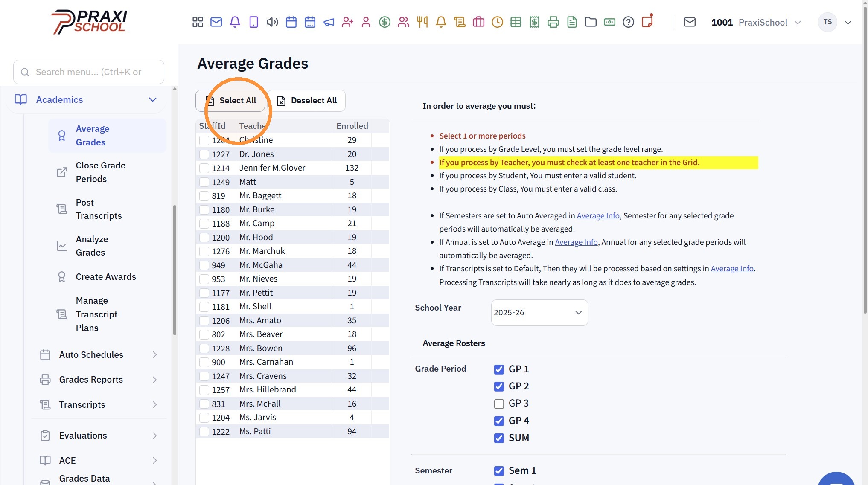The width and height of the screenshot is (868, 485).
Task: Open the yellow scroll icon in the toolbar
Action: (x=460, y=22)
